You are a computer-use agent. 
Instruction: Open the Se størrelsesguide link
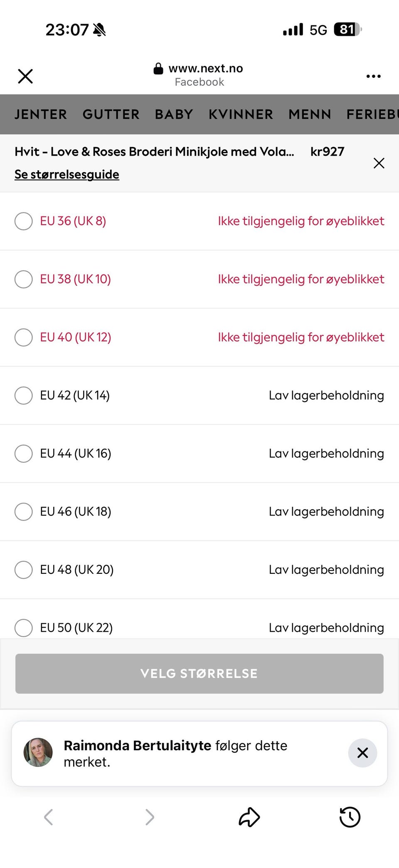67,174
